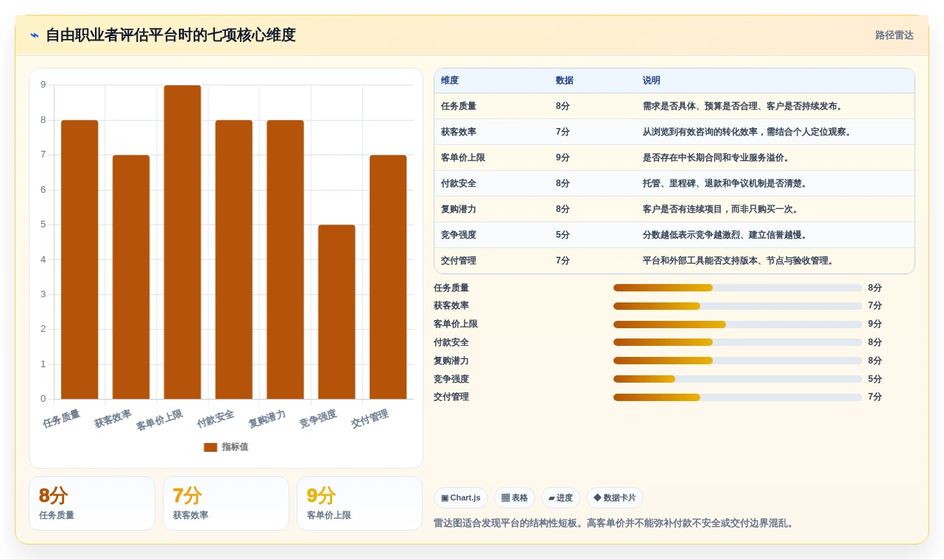Screen dimensions: 944x560
Task: Select the 复购潜力 bar in the chart
Action: (285, 259)
